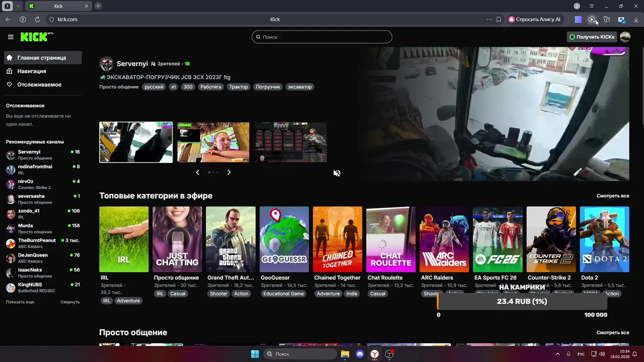The width and height of the screenshot is (644, 362).
Task: Open OBS from taskbar
Action: click(389, 354)
